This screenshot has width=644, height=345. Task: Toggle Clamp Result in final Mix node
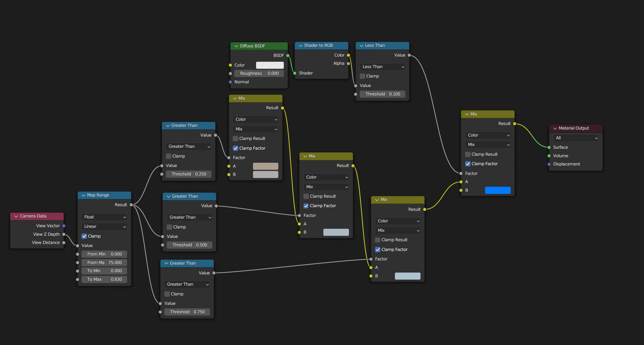coord(468,154)
